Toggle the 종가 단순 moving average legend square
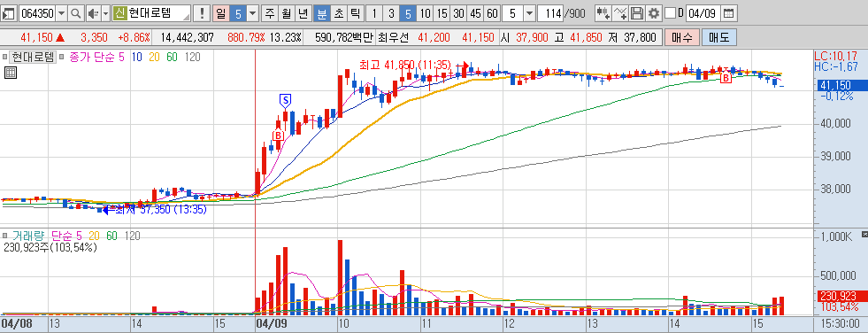 point(61,57)
